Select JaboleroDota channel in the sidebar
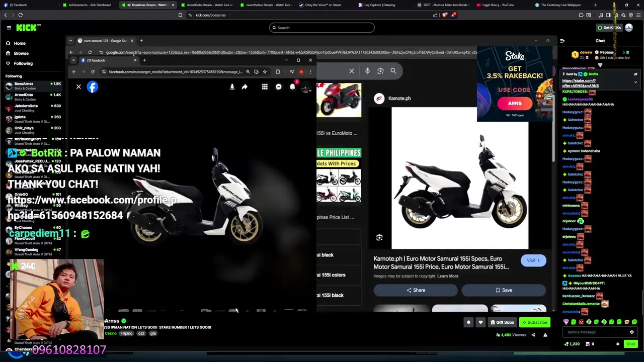Viewport: 644px width, 362px height. pos(33,108)
